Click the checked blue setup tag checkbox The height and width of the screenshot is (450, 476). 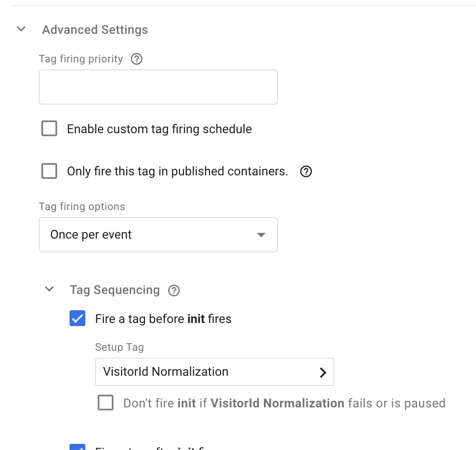pos(77,319)
